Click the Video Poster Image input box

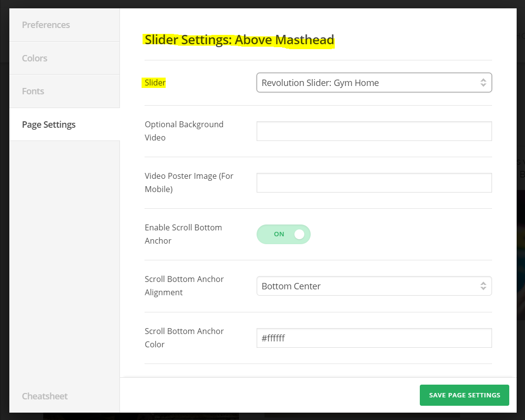click(x=374, y=183)
